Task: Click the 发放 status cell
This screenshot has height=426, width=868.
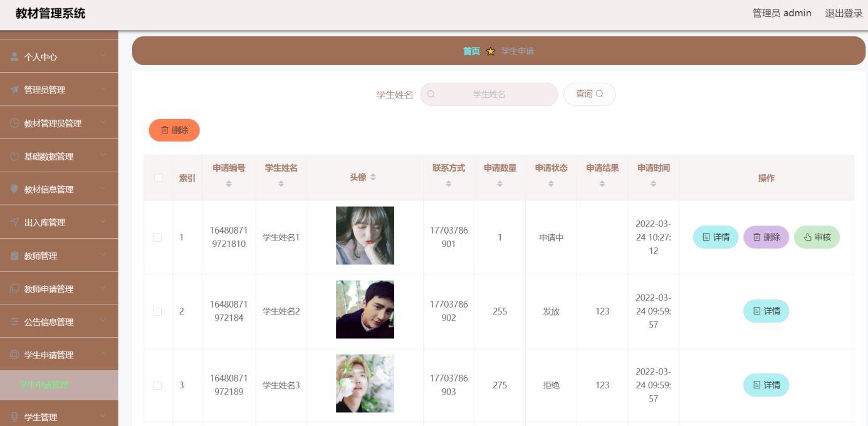Action: click(x=551, y=311)
